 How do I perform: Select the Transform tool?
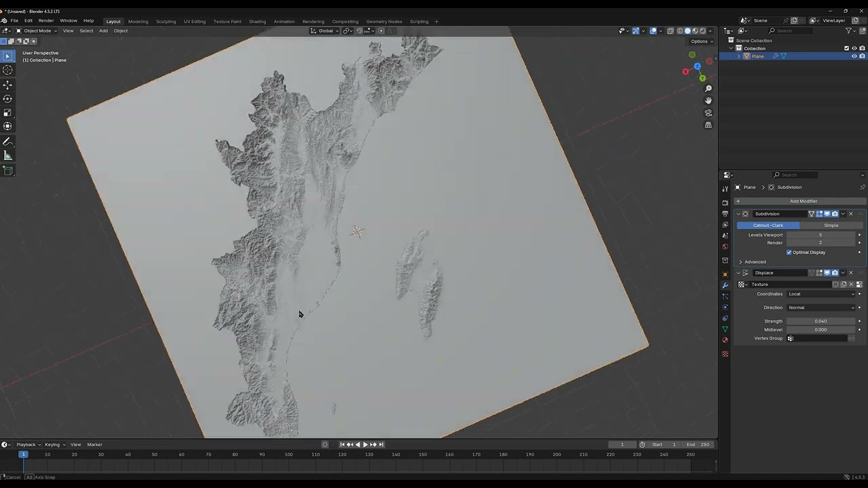7,126
